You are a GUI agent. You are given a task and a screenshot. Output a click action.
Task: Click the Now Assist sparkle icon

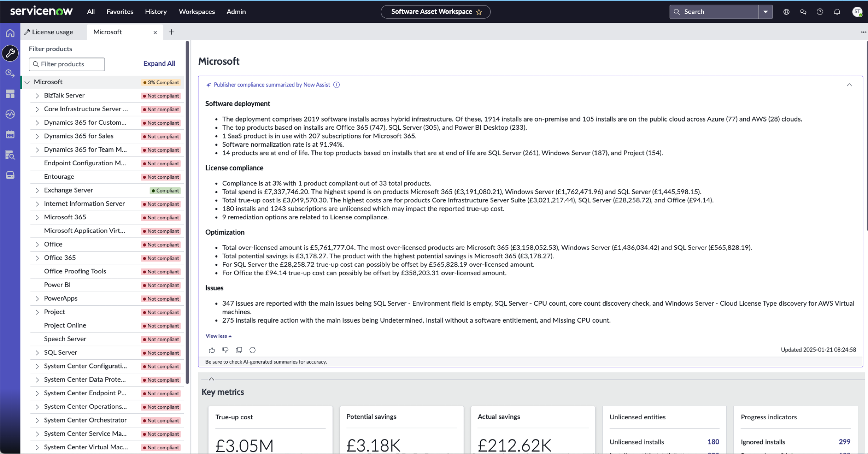pyautogui.click(x=208, y=85)
